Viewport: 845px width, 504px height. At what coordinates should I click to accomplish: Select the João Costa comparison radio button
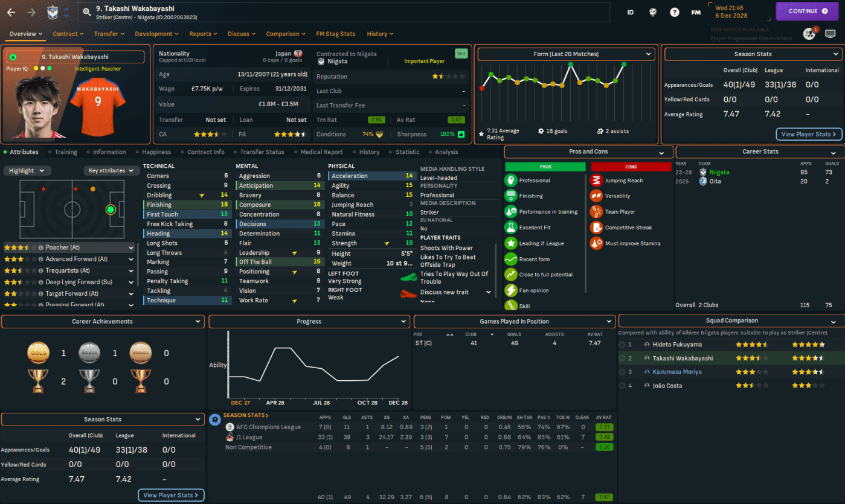tap(622, 386)
